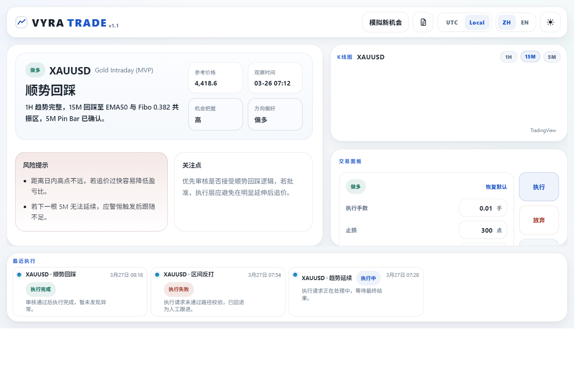Viewport: 588px width, 368px height.
Task: Click the 执行手数 lot size input field
Action: pos(483,208)
